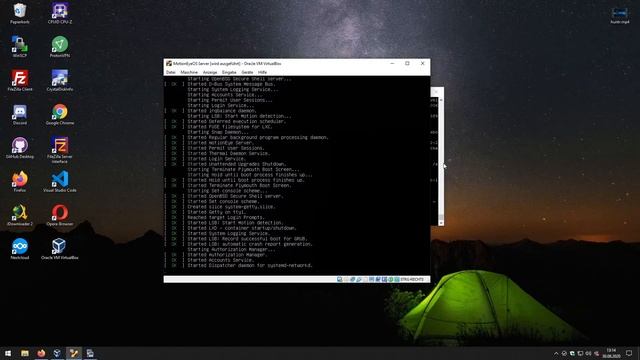Open the network icon in system tray
640x360 pixels.
click(x=580, y=353)
